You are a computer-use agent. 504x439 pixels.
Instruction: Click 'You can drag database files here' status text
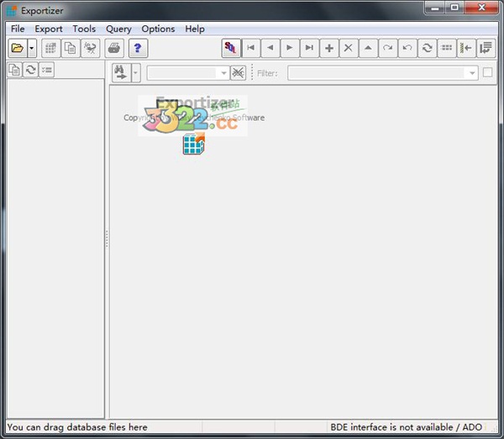point(77,427)
